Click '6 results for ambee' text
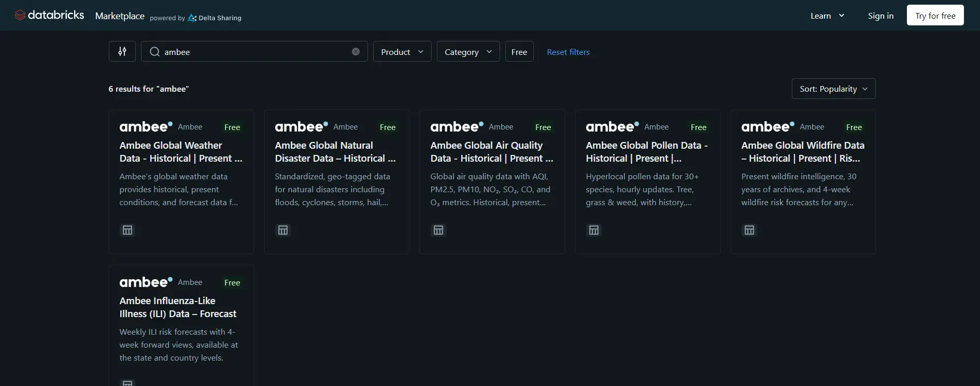Viewport: 980px width, 386px height. click(x=149, y=89)
